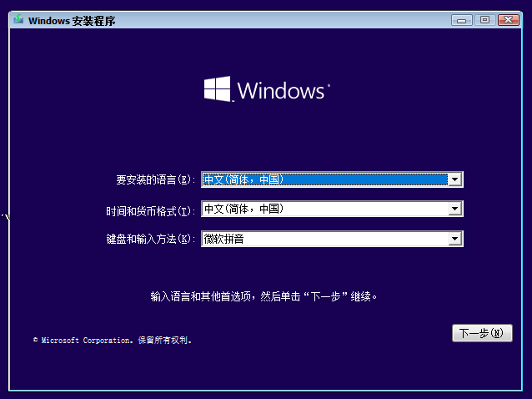Click the 要安装的语言(E) label
Screen dimensions: 532x399
click(155, 179)
